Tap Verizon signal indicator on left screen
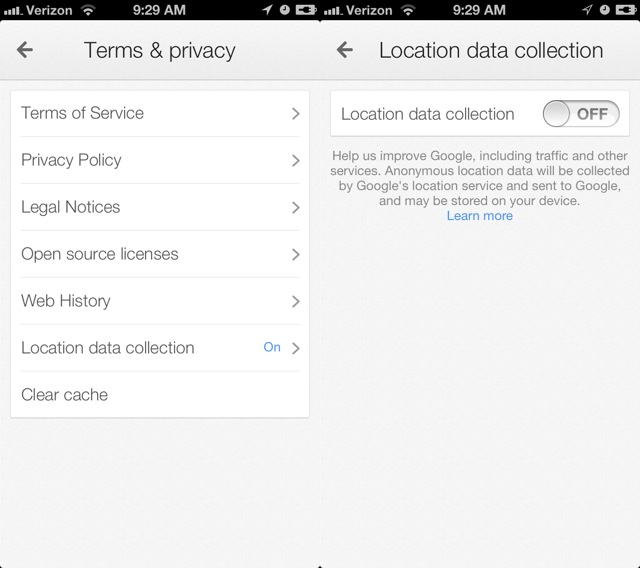Image resolution: width=640 pixels, height=568 pixels. (38, 10)
